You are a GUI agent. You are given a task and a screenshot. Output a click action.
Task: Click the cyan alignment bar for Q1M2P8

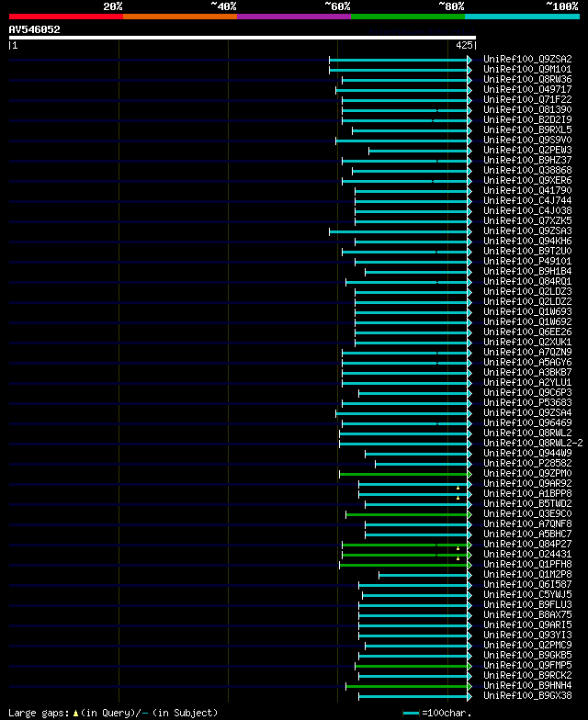(x=423, y=575)
